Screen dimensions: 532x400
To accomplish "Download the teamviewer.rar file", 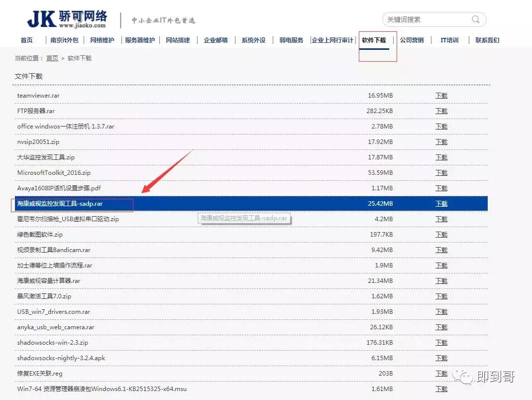I will pyautogui.click(x=441, y=96).
